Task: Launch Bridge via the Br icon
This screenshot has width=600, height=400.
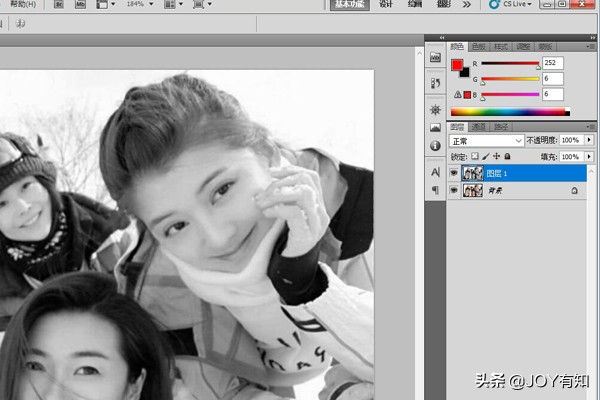Action: (59, 5)
